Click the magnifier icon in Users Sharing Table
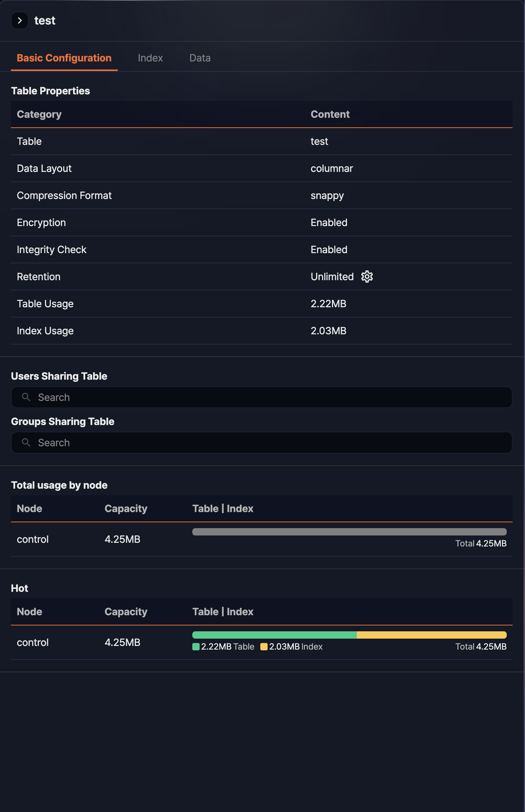The image size is (525, 812). click(x=26, y=397)
